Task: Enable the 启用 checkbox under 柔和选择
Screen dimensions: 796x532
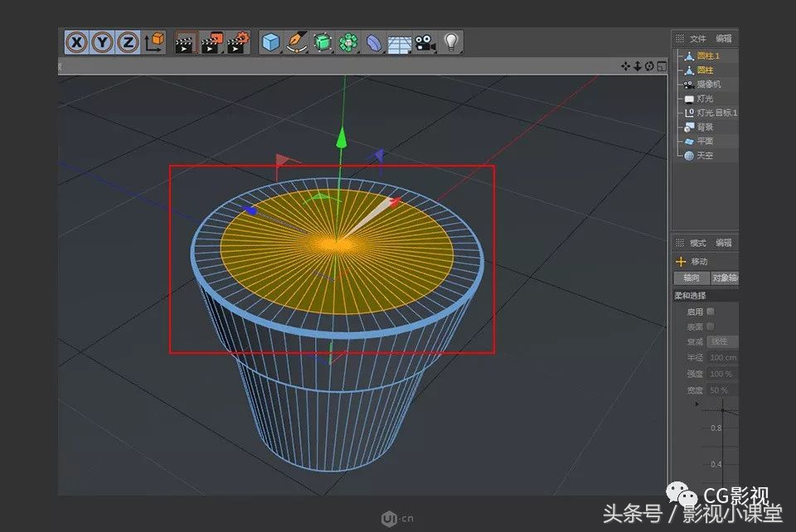Action: point(710,311)
